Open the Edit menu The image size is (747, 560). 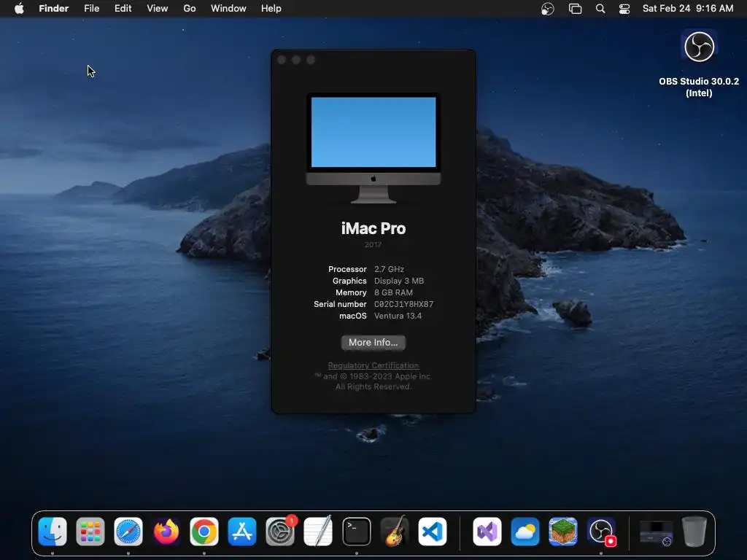tap(123, 9)
